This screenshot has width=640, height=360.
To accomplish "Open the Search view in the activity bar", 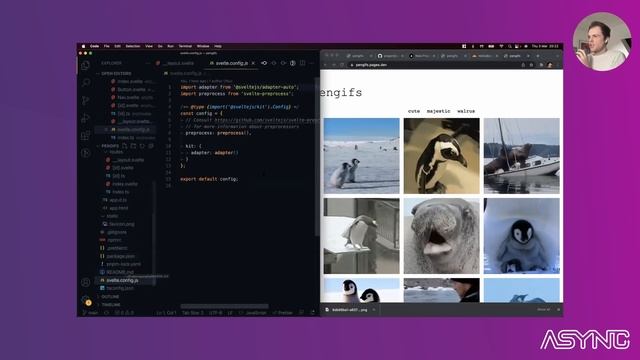I will (86, 83).
